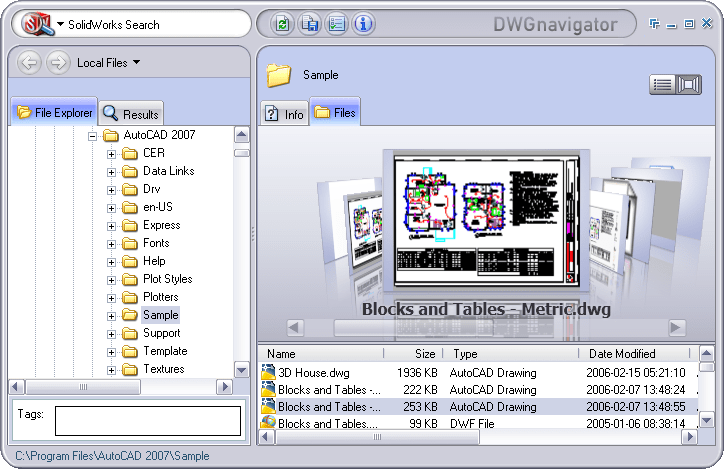Click the carousel previous arrow

coord(295,328)
